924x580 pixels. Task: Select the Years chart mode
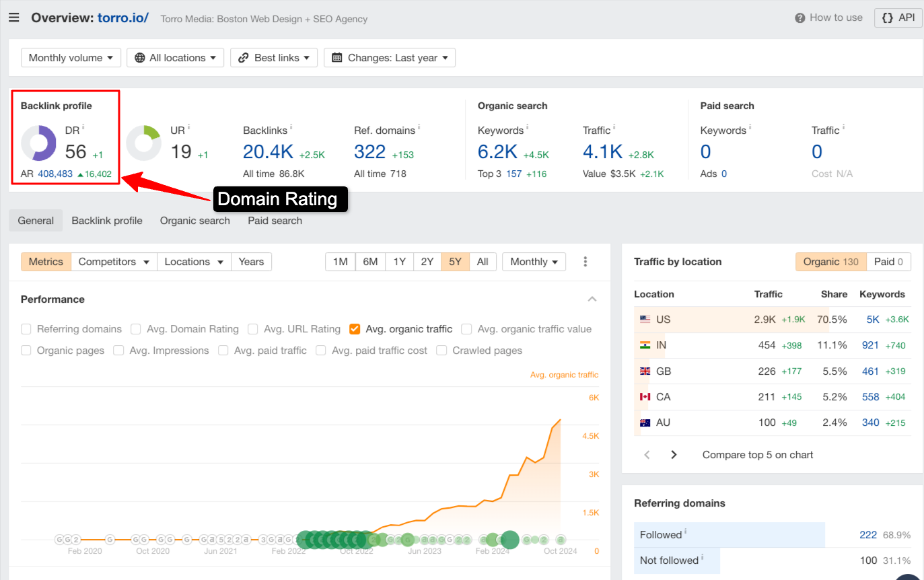(x=251, y=262)
